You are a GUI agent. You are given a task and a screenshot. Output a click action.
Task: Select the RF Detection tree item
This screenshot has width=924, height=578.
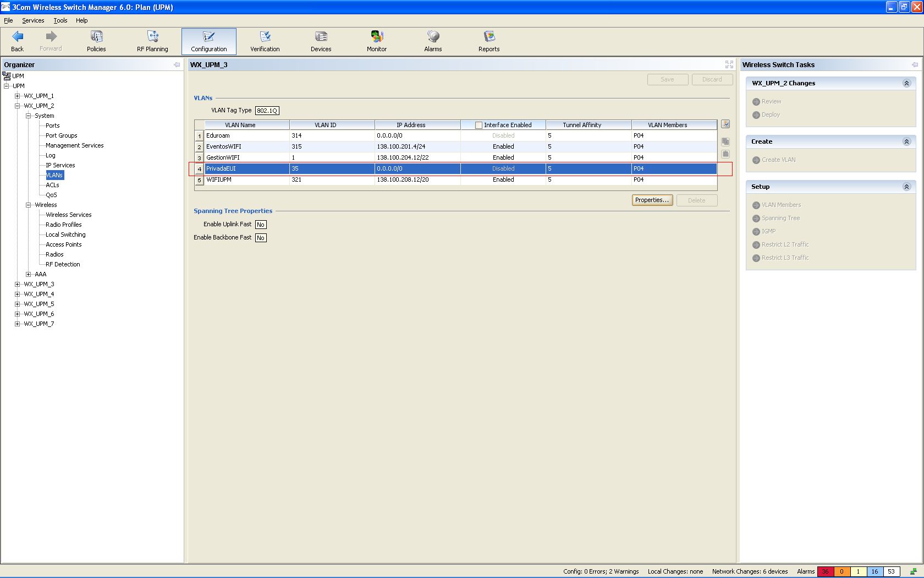[x=63, y=264]
